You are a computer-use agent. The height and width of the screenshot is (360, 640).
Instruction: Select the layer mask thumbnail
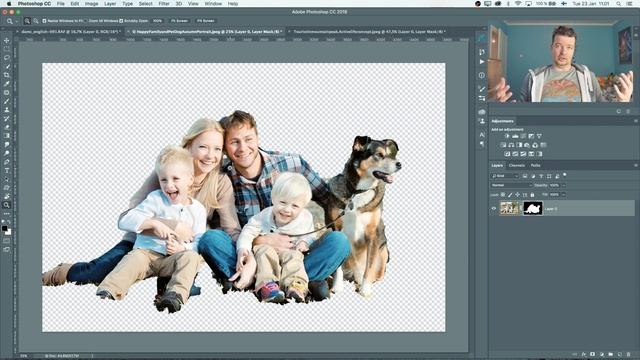533,209
